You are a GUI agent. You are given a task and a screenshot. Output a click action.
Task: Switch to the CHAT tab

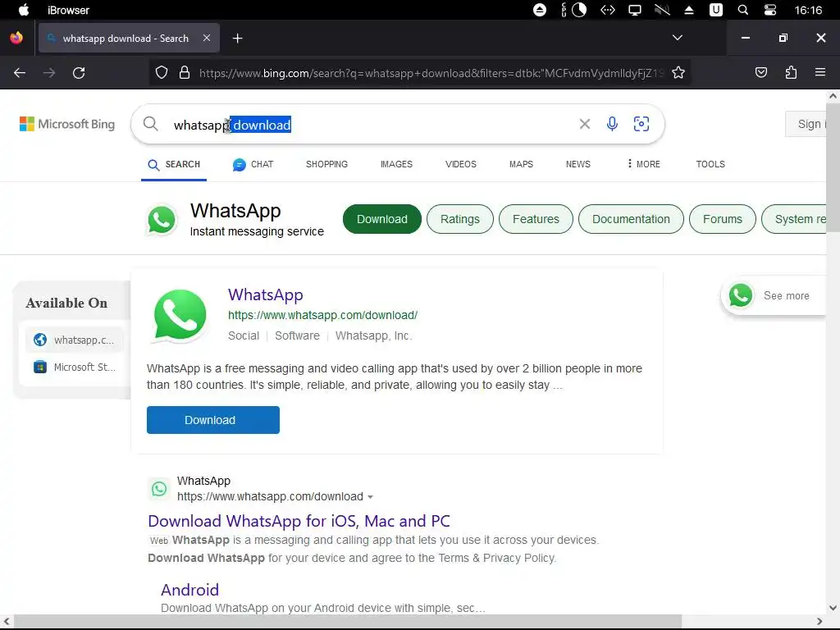(x=253, y=164)
